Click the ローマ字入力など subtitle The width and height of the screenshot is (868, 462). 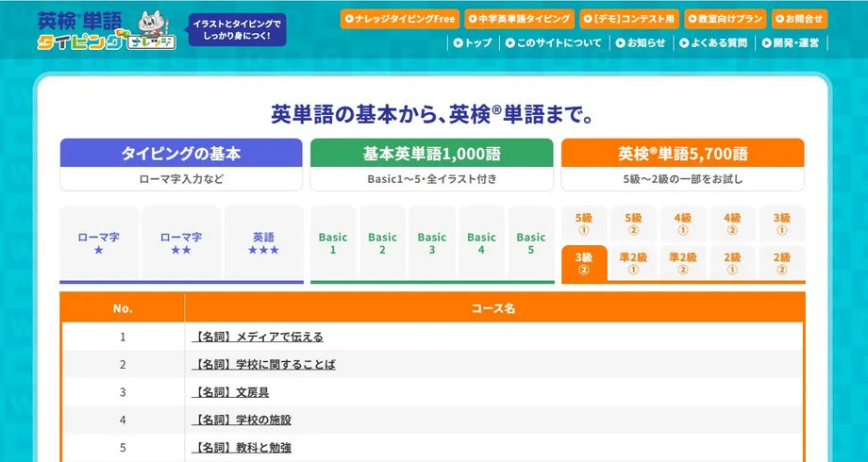coord(181,179)
